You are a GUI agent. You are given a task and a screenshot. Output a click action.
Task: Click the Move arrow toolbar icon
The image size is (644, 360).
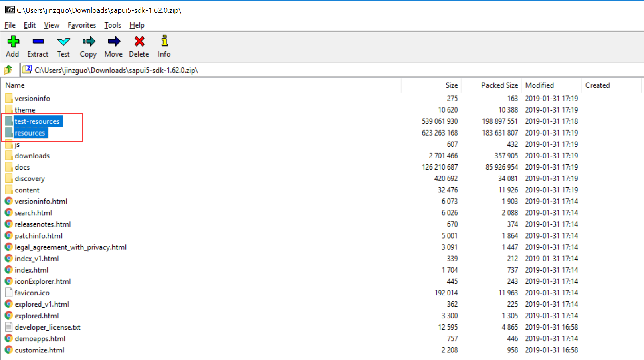(x=114, y=41)
